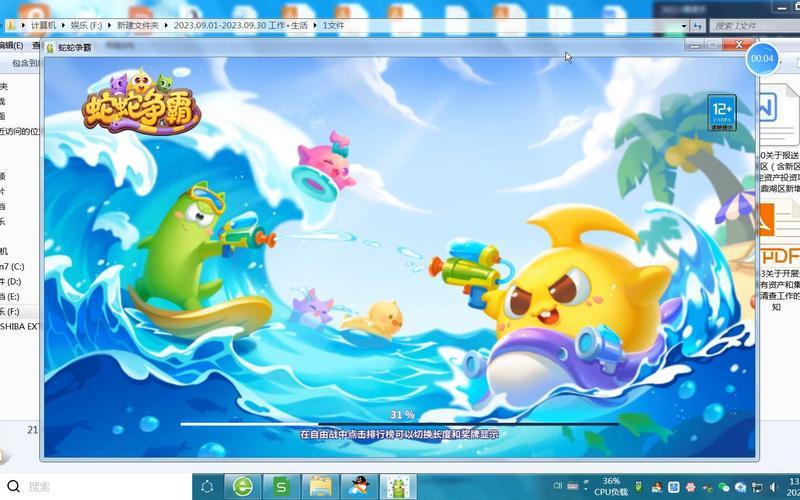
Task: Click the loading tip about 排行榜
Action: click(x=399, y=434)
